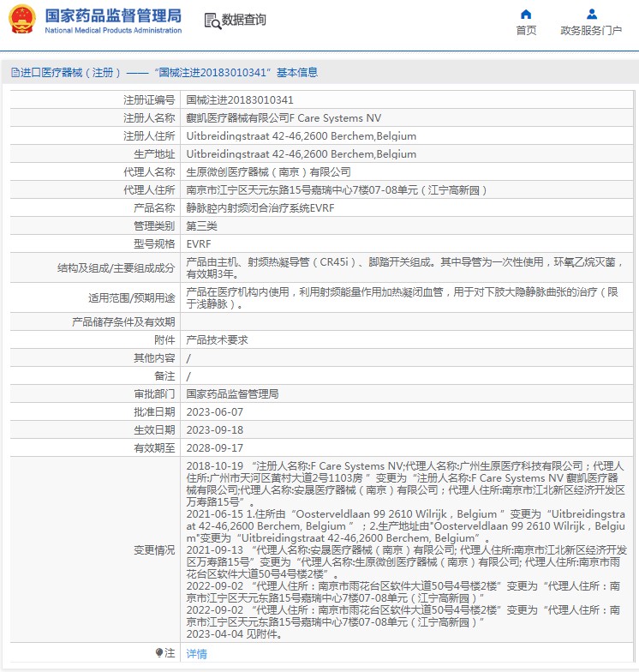Select 静脉腔内射频闭合治疗系统EVRF product name

pyautogui.click(x=260, y=207)
